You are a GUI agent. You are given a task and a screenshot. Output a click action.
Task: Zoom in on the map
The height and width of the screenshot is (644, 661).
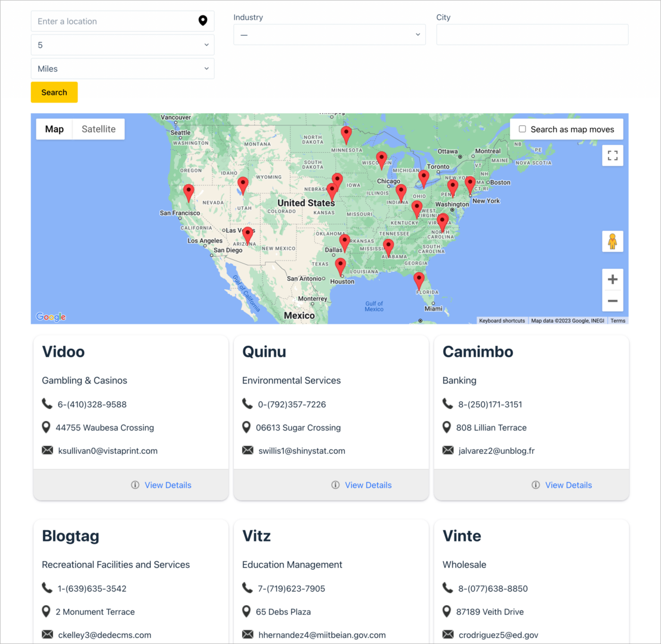[x=612, y=280]
